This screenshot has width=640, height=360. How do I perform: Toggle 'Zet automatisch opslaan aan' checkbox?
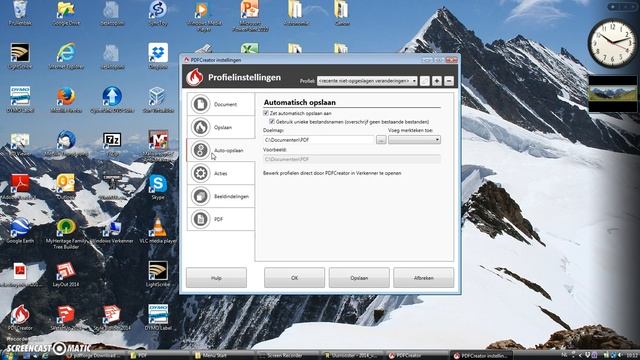pos(266,113)
